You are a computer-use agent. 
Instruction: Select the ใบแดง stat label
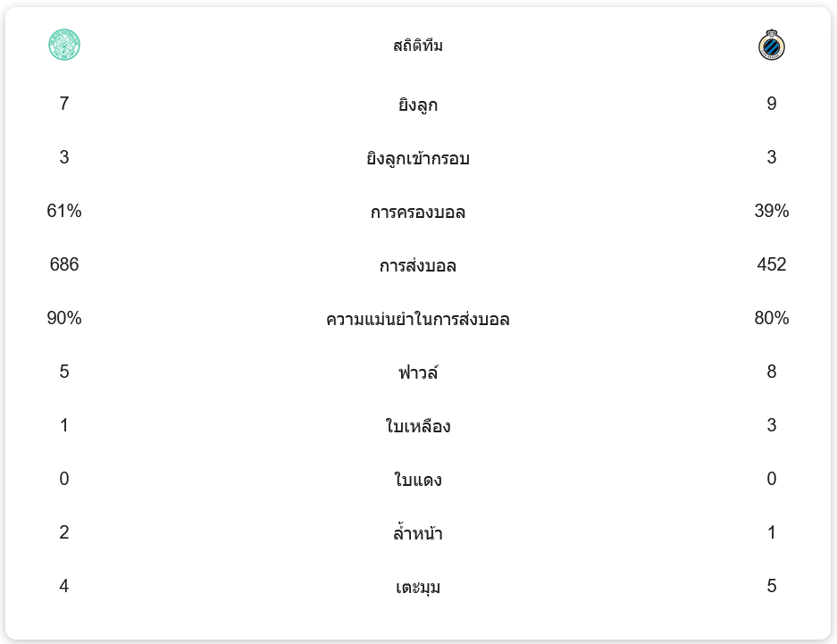[x=418, y=481]
